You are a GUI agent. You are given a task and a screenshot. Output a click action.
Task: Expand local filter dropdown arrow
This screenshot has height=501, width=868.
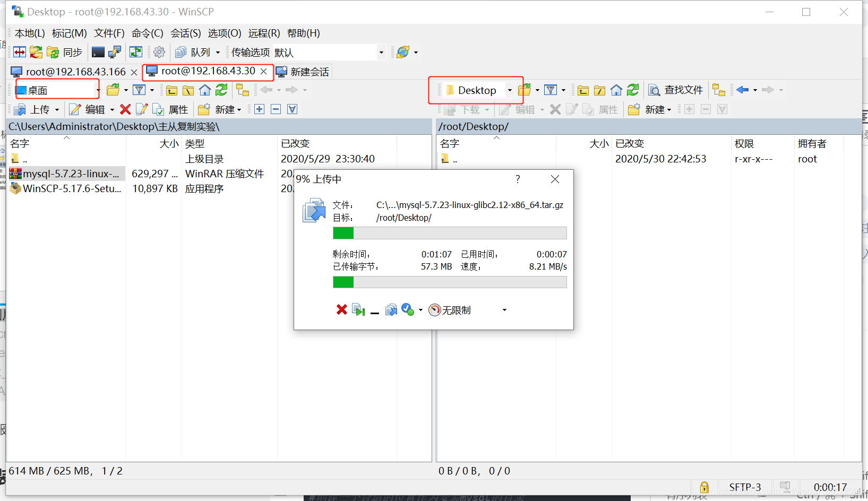[x=152, y=90]
